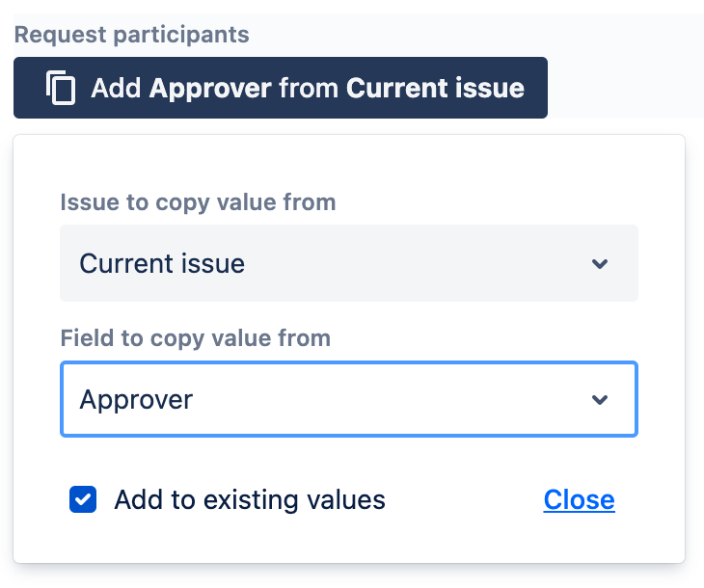
Task: Click the words 'from Current issue' on dark button
Action: point(402,88)
